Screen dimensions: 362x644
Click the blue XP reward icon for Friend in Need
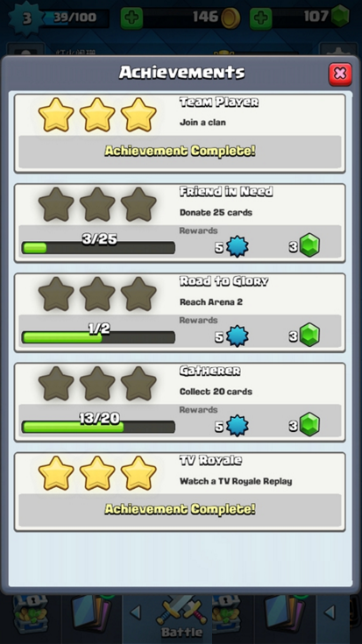tap(238, 247)
